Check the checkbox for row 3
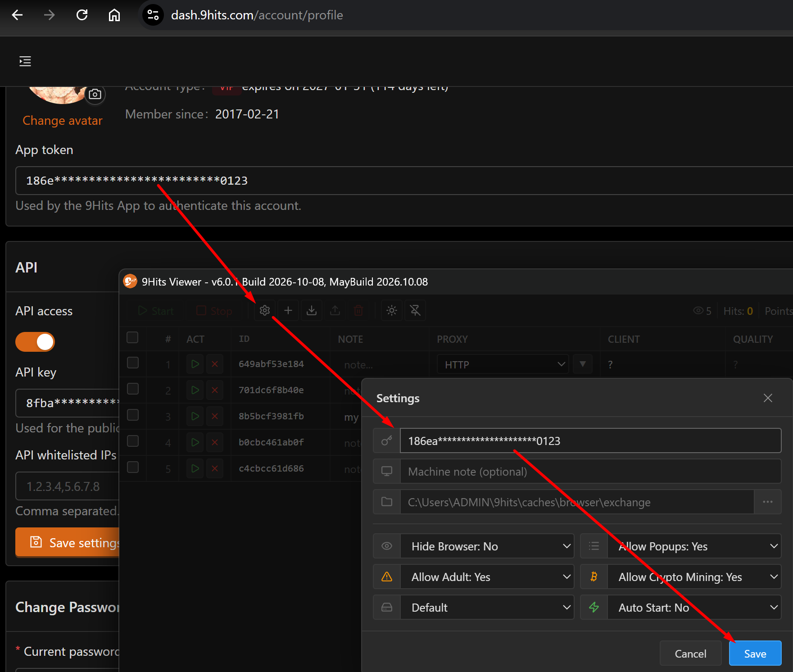The height and width of the screenshot is (672, 793). coord(133,415)
